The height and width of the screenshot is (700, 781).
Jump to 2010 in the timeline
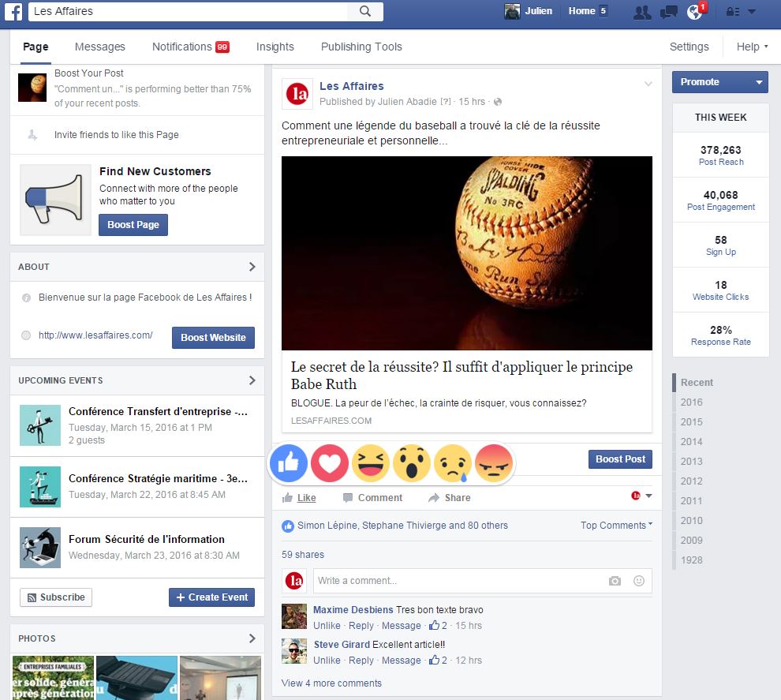692,521
